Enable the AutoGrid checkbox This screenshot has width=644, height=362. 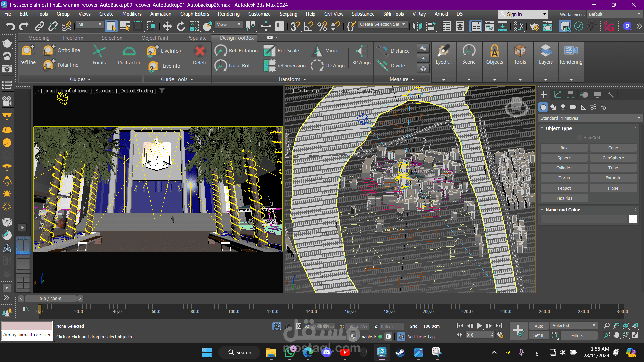pyautogui.click(x=579, y=138)
